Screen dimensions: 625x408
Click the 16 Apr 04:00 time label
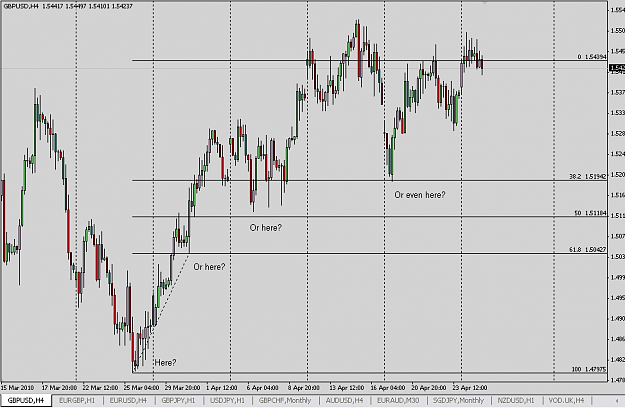(387, 388)
